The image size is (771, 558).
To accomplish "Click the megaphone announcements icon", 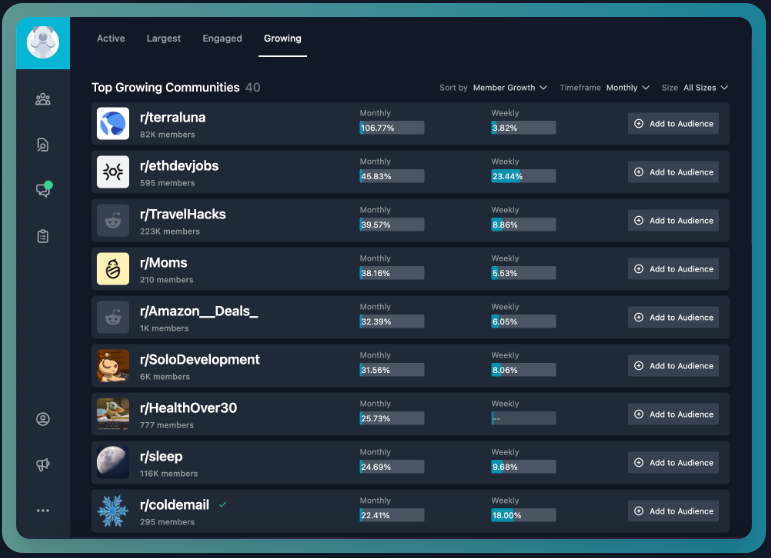I will 43,464.
